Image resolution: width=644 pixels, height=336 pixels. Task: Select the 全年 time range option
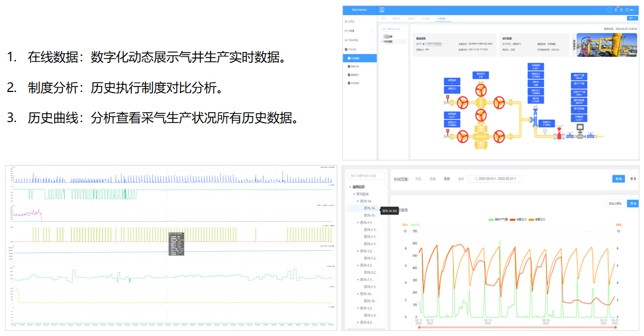(x=461, y=179)
